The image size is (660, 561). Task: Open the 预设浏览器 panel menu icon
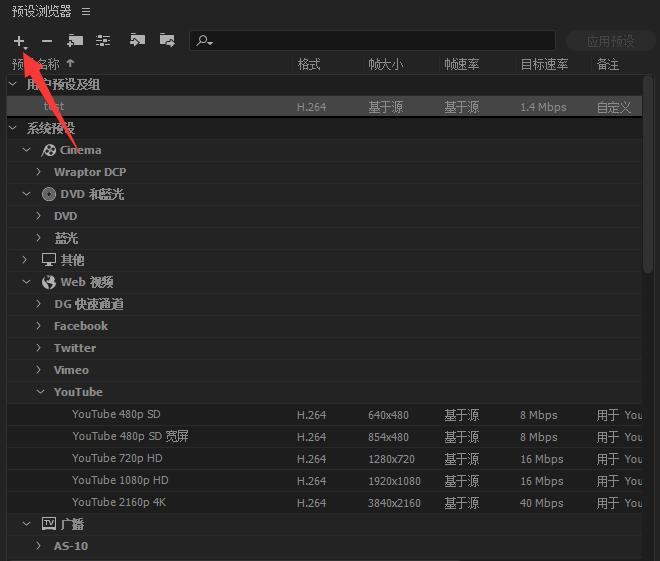tap(86, 11)
